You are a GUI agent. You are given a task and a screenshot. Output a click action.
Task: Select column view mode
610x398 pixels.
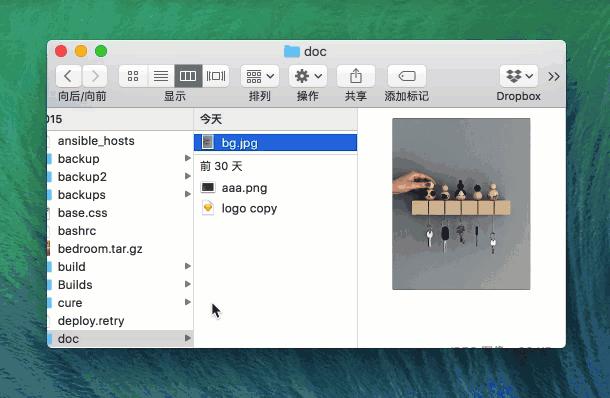pos(188,76)
